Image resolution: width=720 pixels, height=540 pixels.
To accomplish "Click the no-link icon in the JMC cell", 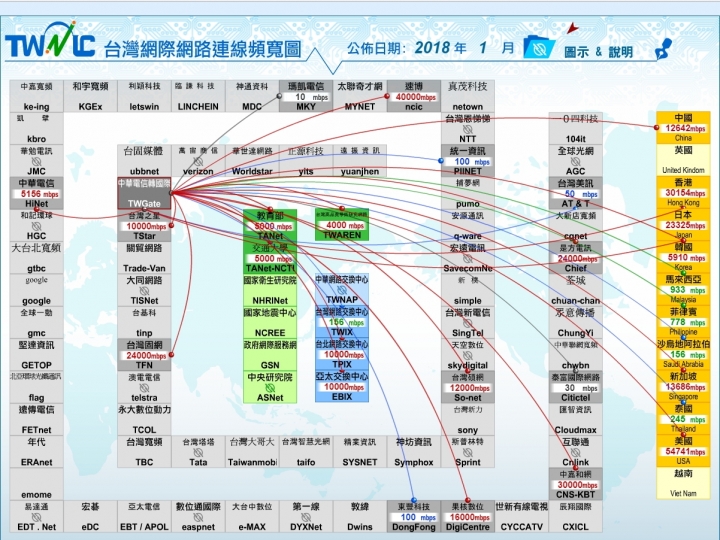I will (x=36, y=161).
